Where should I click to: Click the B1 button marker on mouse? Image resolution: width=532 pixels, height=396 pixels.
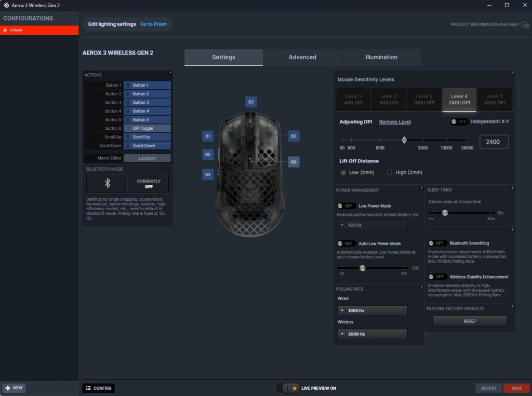[208, 136]
